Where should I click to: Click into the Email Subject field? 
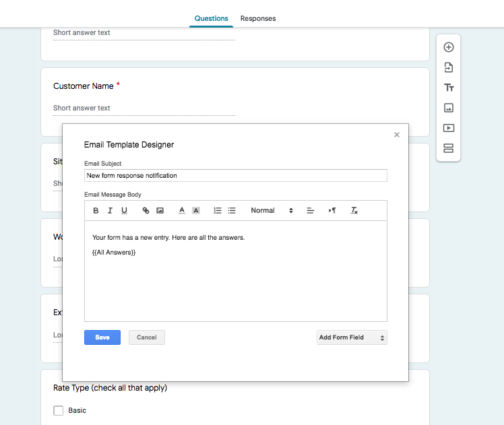point(236,176)
